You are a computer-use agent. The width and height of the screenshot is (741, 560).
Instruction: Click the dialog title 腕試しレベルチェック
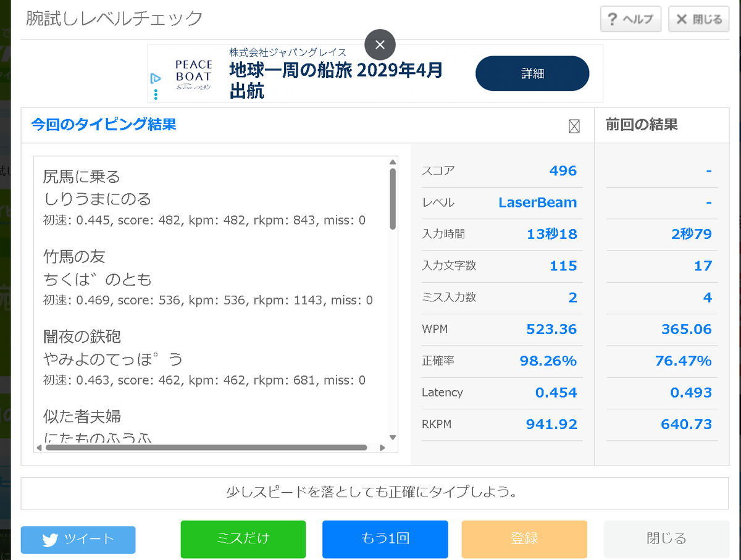point(114,19)
